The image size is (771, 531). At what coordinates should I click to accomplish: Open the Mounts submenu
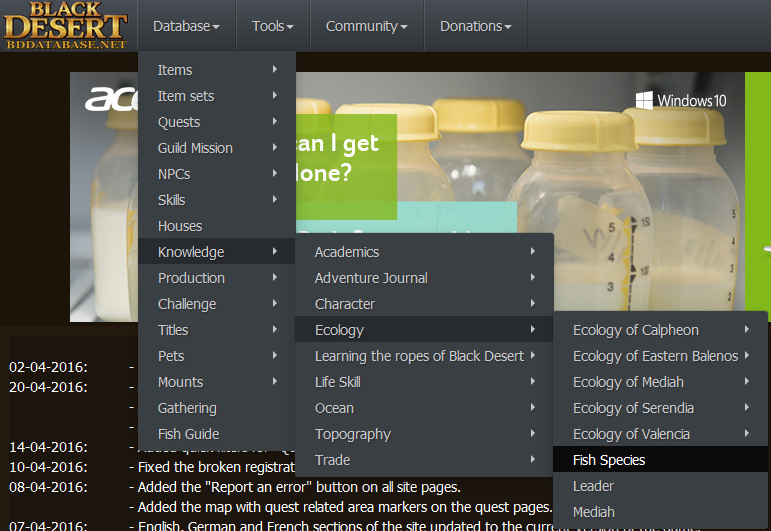click(x=217, y=382)
